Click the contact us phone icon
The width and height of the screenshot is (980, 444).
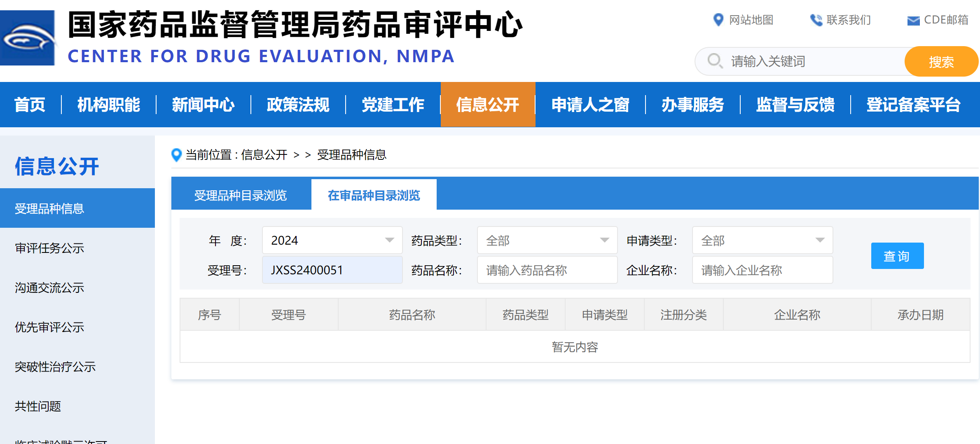pos(816,20)
